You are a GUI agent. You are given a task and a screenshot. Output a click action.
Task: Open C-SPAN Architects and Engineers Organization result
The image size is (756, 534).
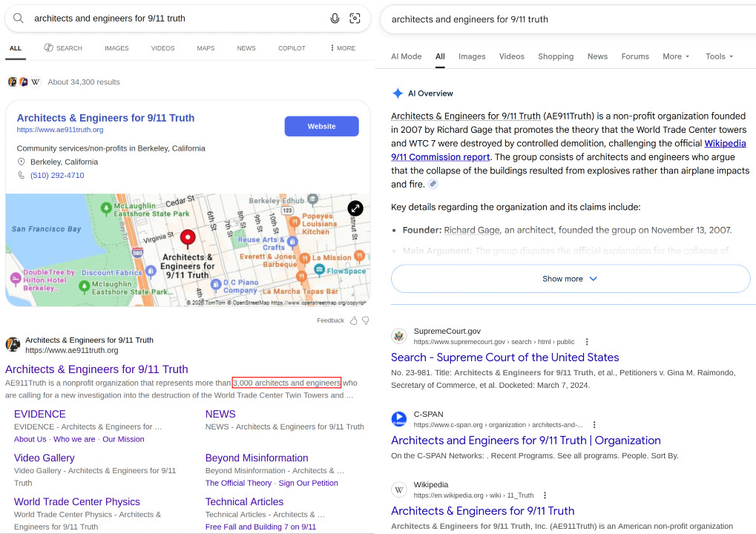pyautogui.click(x=525, y=440)
